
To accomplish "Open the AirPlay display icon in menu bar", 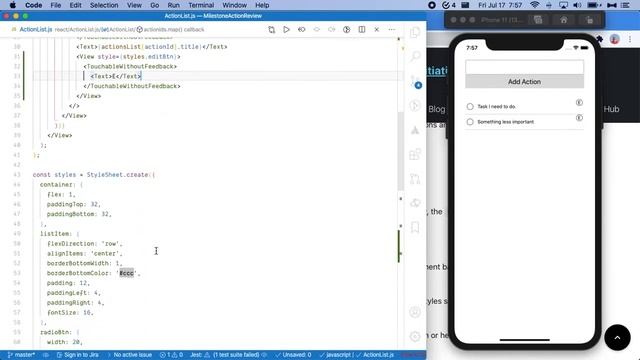I will 563,5.
